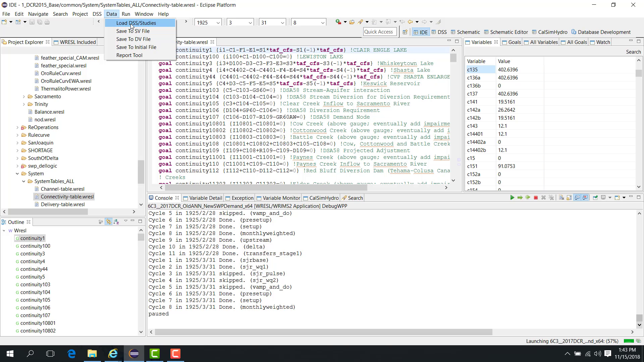This screenshot has width=644, height=362.
Task: Toggle console Scroll Lock
Action: click(x=569, y=198)
